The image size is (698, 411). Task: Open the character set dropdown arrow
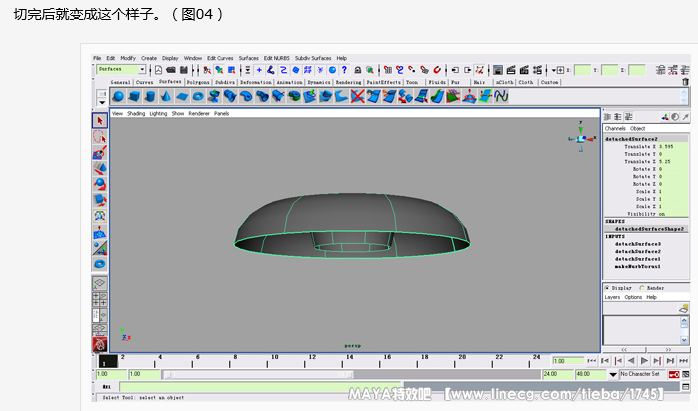pos(613,374)
